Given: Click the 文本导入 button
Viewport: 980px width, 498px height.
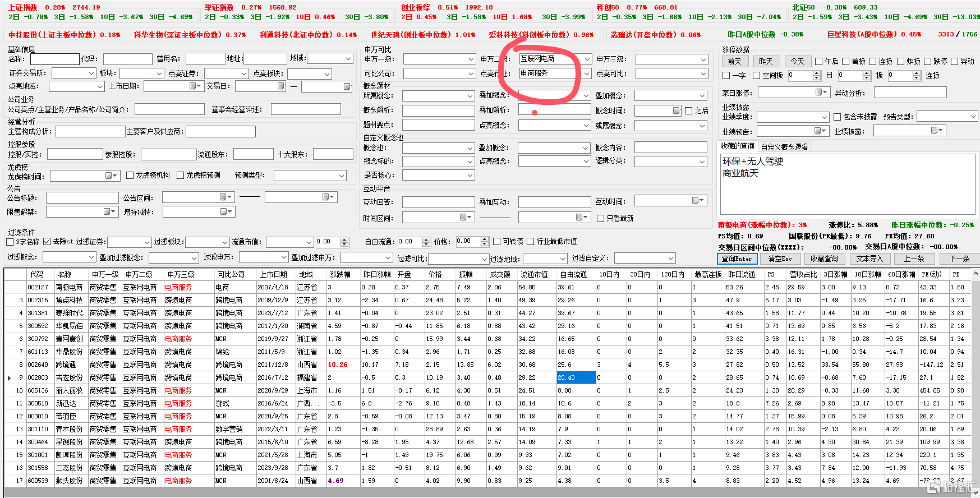Looking at the screenshot, I should click(869, 259).
